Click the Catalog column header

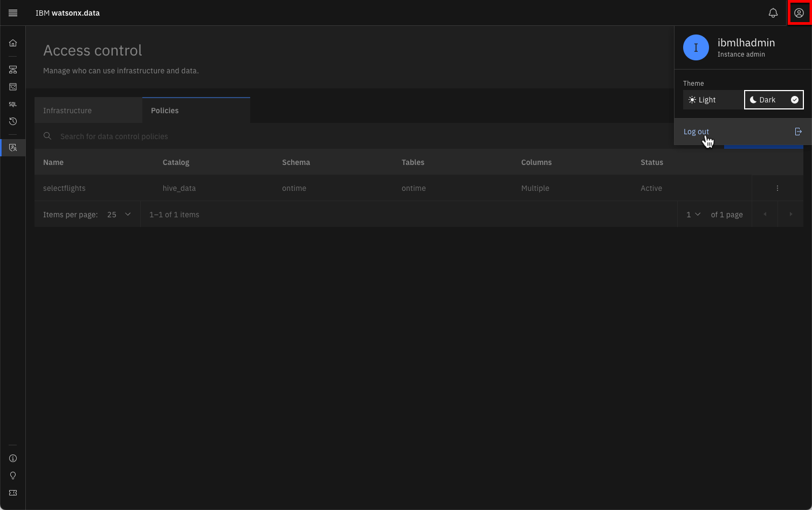(176, 162)
